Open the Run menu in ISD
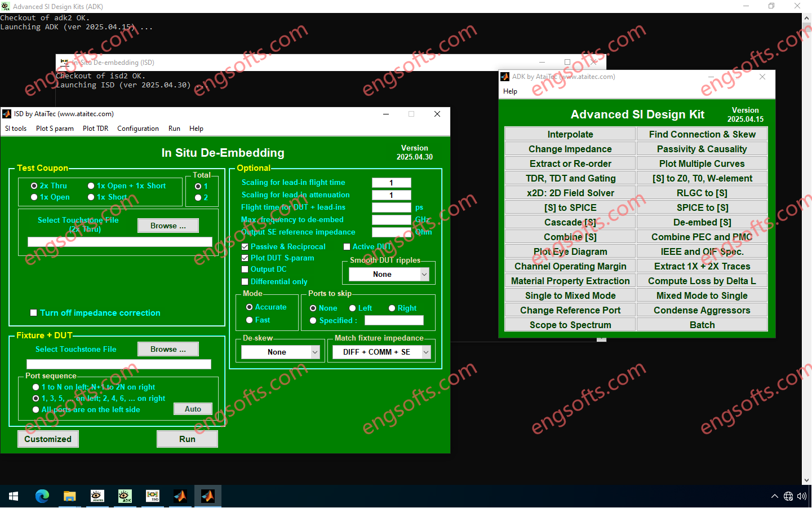The height and width of the screenshot is (508, 812). click(174, 129)
